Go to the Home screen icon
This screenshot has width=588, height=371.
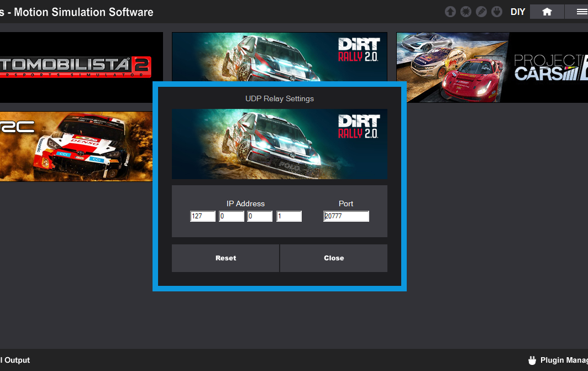pos(547,12)
